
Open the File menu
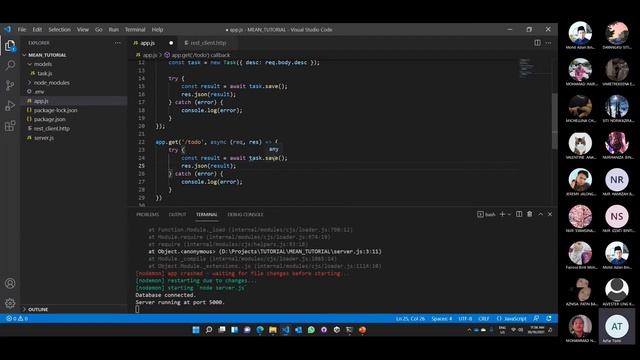(22, 30)
